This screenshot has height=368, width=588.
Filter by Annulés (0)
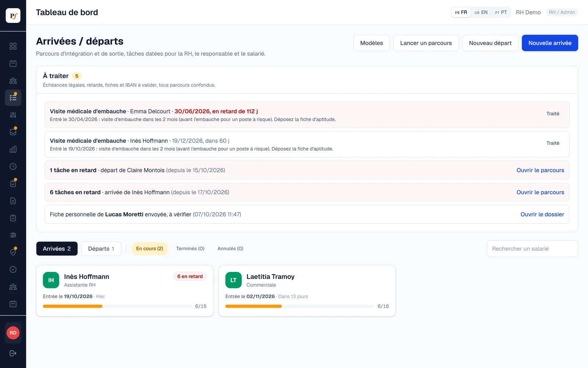pos(230,249)
